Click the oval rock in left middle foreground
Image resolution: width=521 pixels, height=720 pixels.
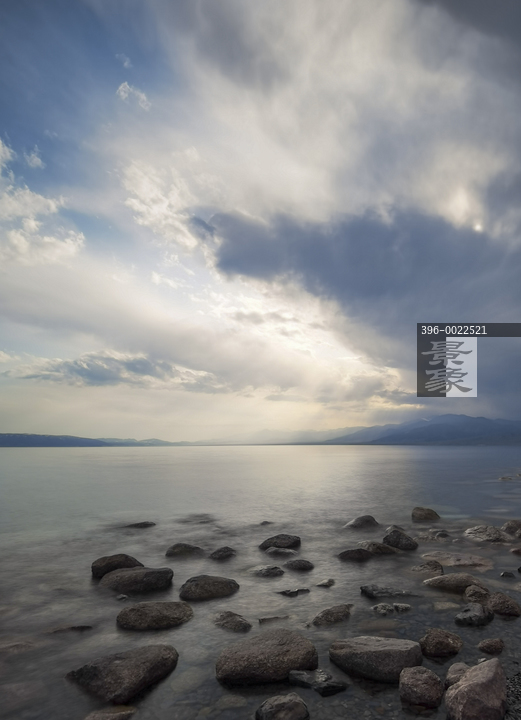click(155, 615)
